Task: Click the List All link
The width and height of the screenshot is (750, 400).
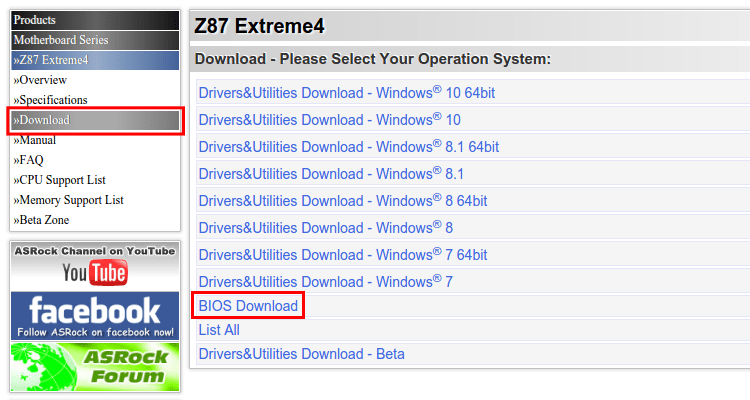Action: 219,330
